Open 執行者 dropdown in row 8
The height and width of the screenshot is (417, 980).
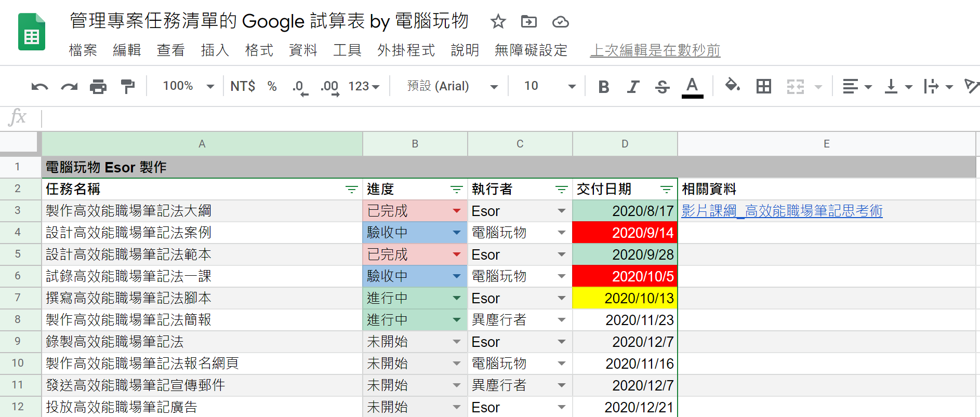(562, 320)
